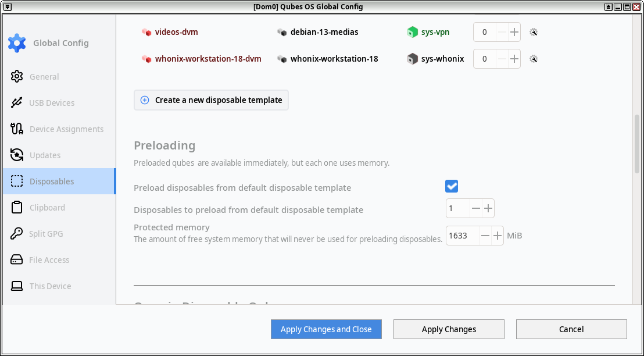
Task: Click the protected memory input field
Action: (x=462, y=236)
